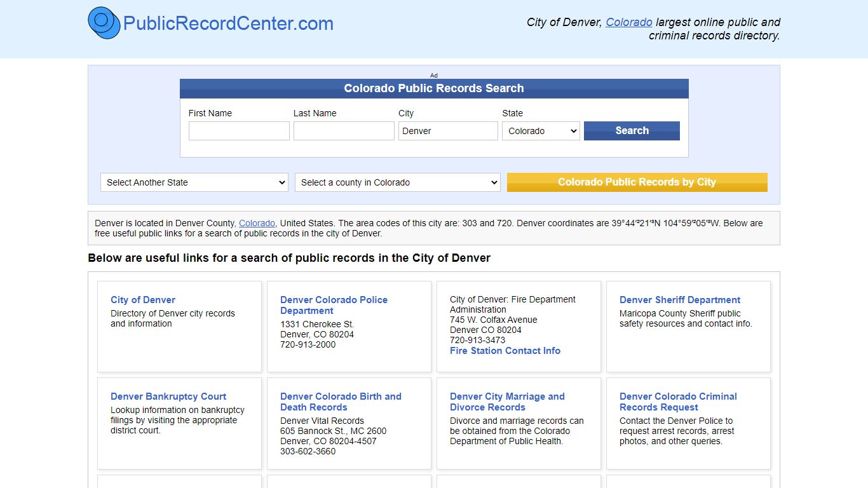The image size is (868, 488).
Task: Click Maricopa County Sheriff description text
Action: click(686, 318)
